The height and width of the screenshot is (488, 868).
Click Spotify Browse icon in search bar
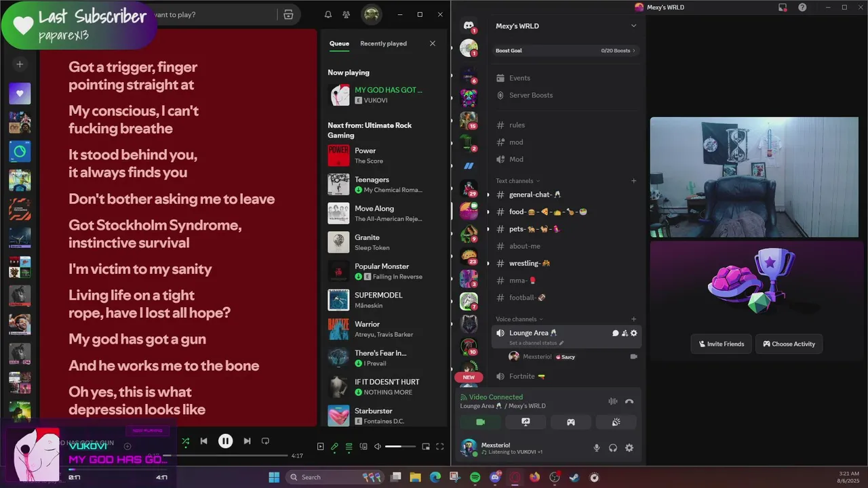pyautogui.click(x=288, y=14)
